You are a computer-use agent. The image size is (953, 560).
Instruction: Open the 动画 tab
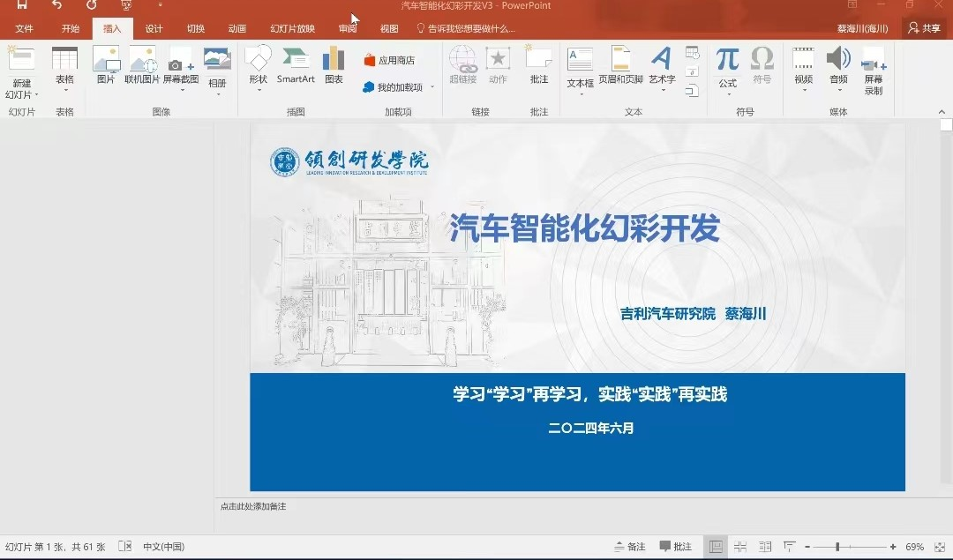coord(237,28)
